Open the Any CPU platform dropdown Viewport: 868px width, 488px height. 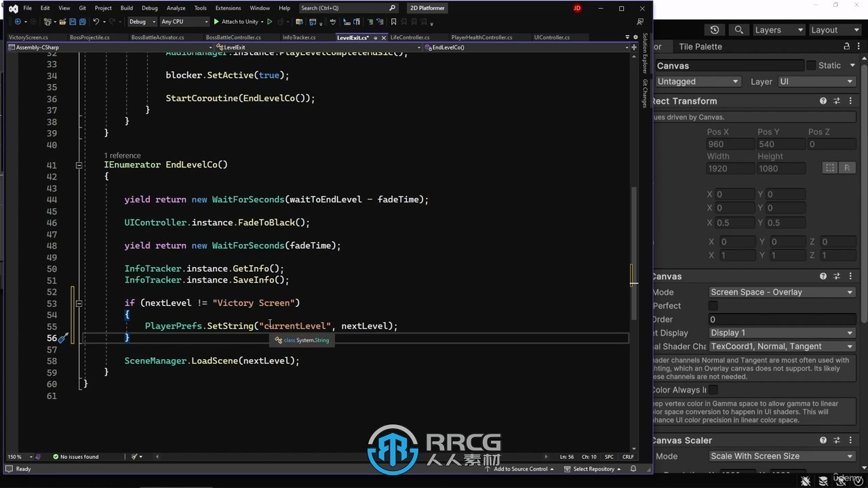pyautogui.click(x=184, y=22)
